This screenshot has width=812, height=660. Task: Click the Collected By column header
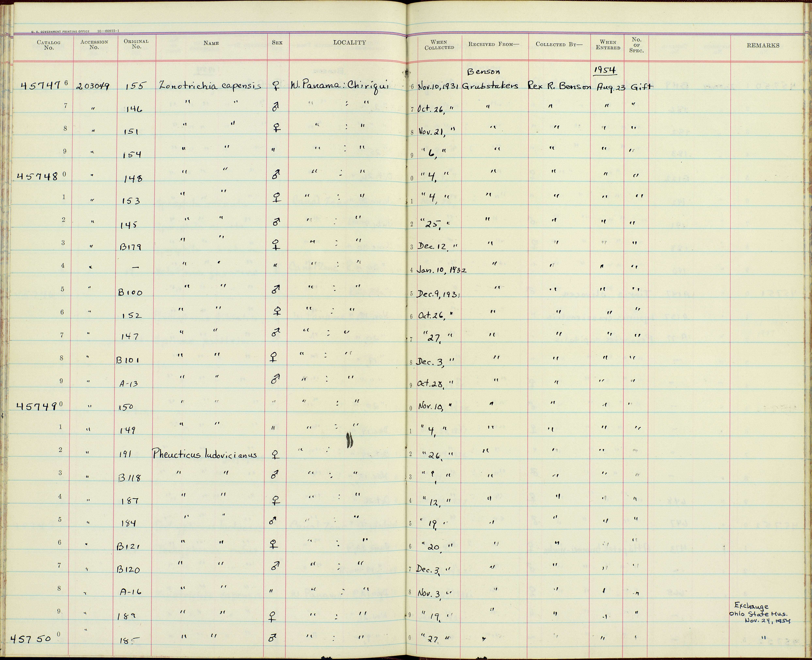tap(559, 44)
